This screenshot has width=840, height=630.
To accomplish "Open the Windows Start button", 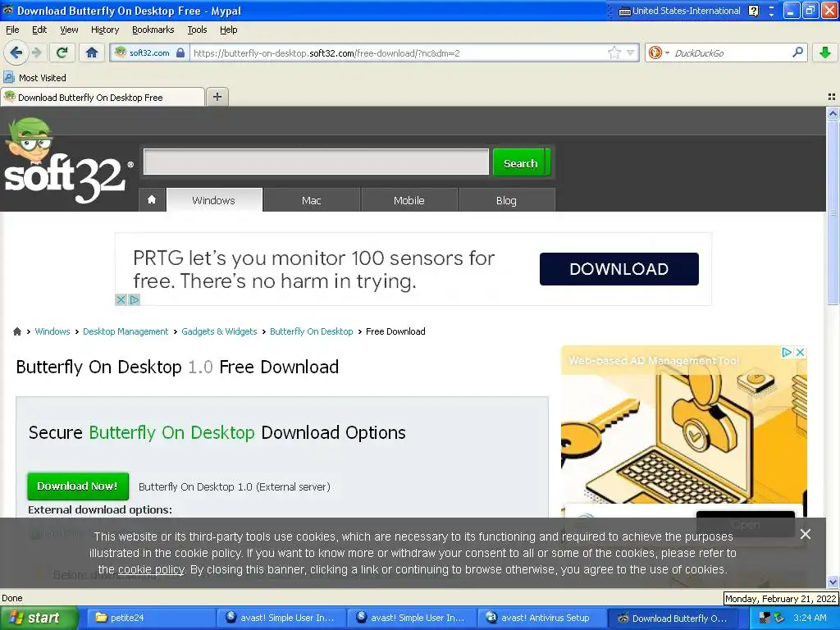I will 39,618.
